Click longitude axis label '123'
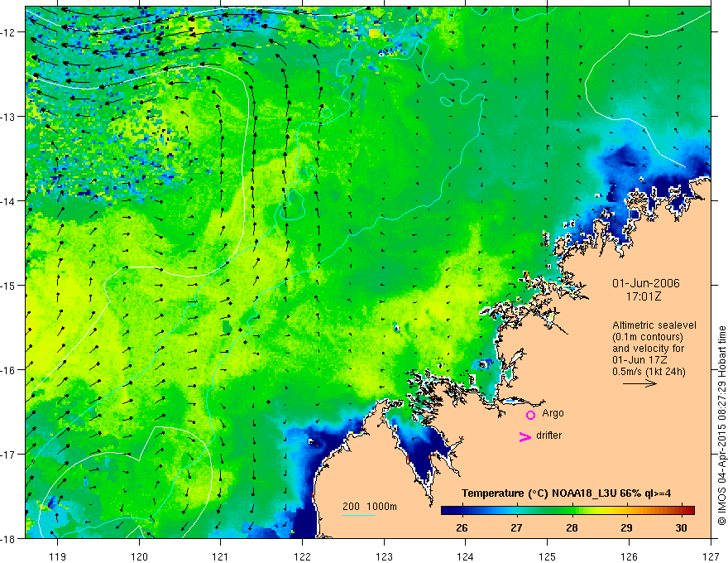This screenshot has width=728, height=563. pyautogui.click(x=384, y=556)
